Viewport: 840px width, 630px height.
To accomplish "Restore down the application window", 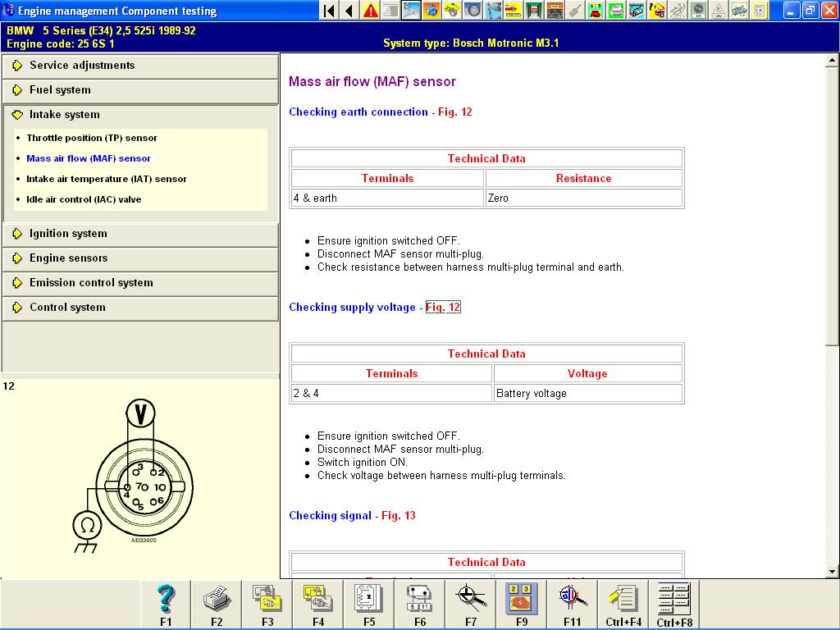I will 810,10.
